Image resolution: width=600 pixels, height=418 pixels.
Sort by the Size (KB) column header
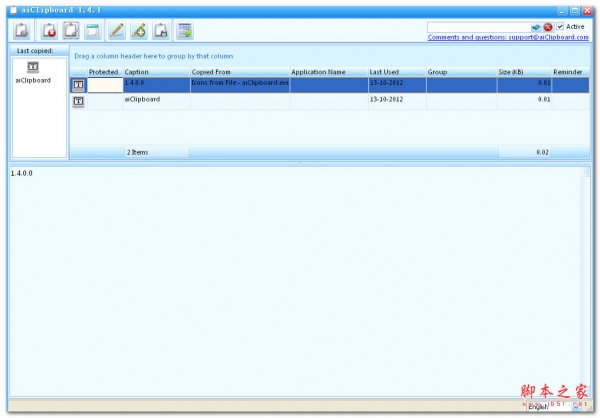pyautogui.click(x=524, y=72)
